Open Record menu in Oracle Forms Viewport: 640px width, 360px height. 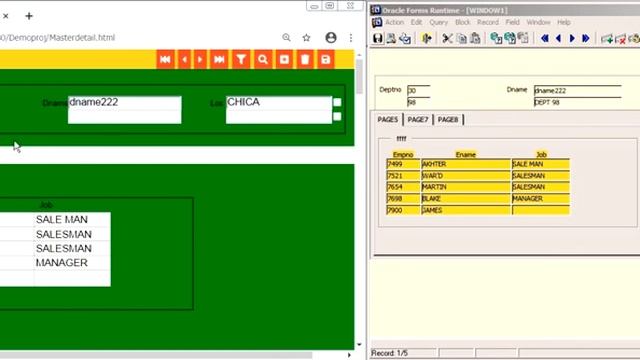(x=488, y=22)
